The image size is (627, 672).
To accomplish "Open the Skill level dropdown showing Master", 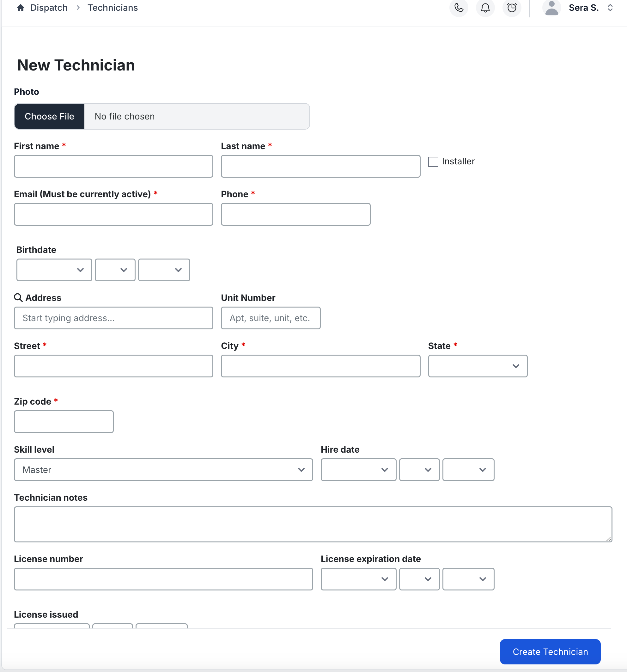I will [163, 469].
